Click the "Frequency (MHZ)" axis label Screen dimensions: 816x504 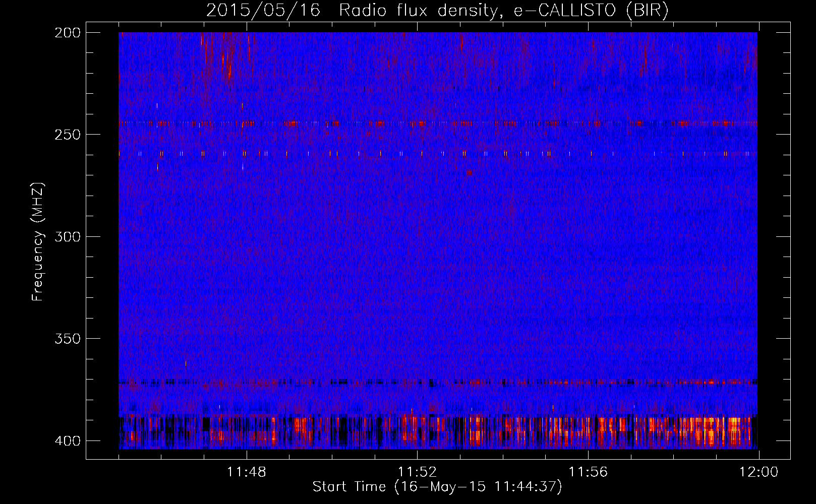[38, 241]
